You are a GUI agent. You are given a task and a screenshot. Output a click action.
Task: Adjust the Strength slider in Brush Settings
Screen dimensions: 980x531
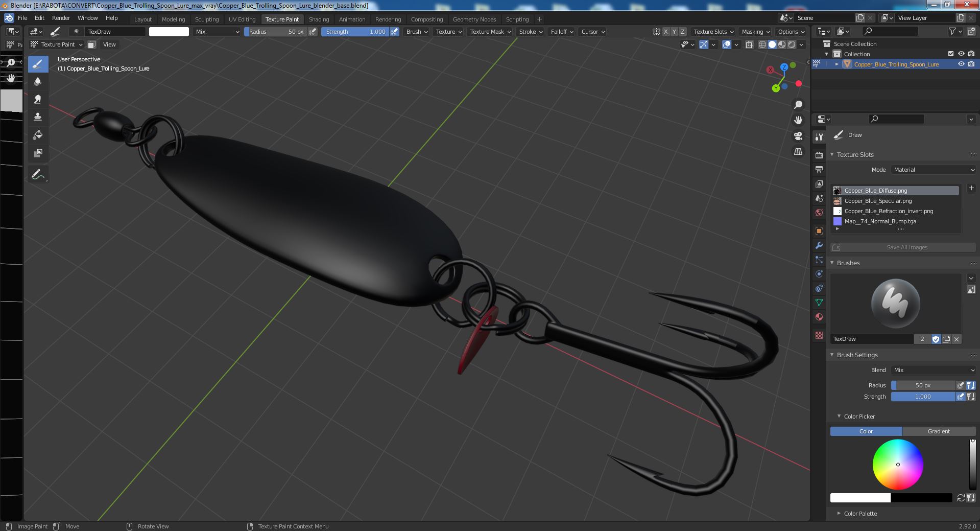923,397
